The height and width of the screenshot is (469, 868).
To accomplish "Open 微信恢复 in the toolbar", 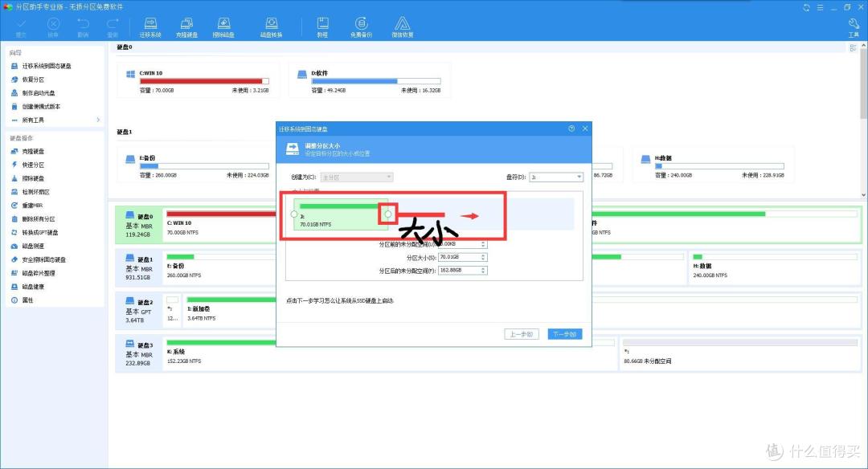I will 403,27.
